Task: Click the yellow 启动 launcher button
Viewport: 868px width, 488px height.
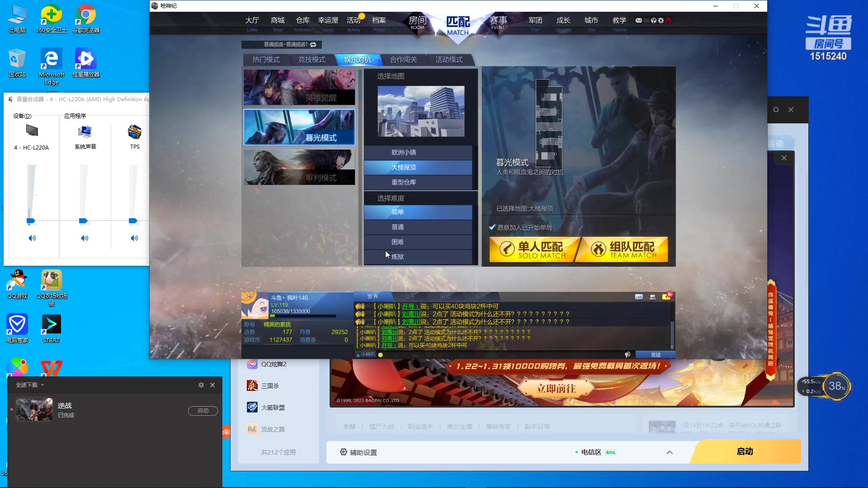Action: (745, 451)
